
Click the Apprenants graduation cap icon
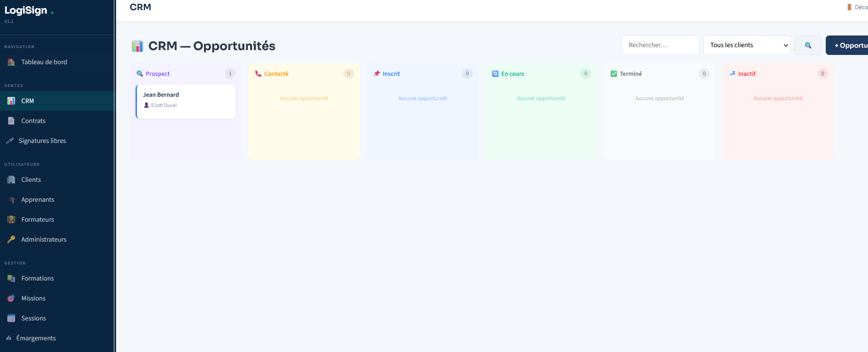click(x=11, y=200)
